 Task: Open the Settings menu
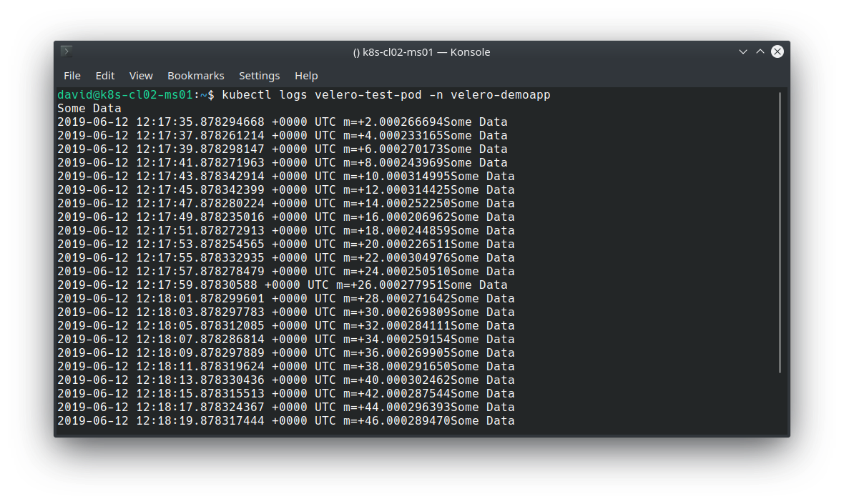coord(259,76)
